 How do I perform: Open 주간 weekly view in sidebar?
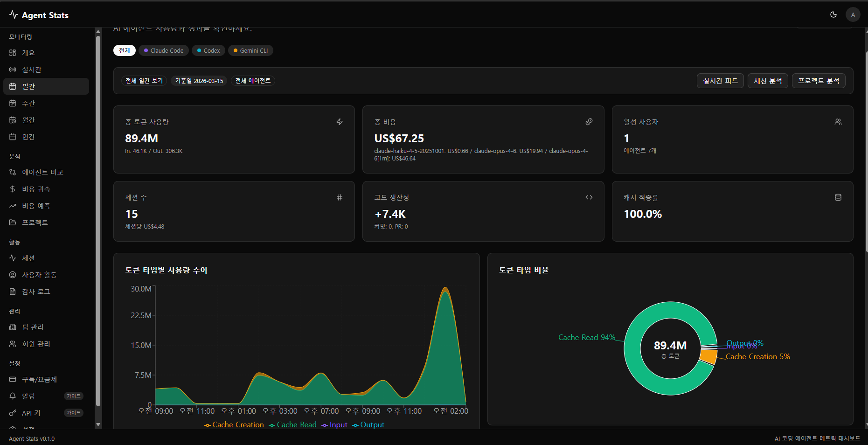click(28, 103)
